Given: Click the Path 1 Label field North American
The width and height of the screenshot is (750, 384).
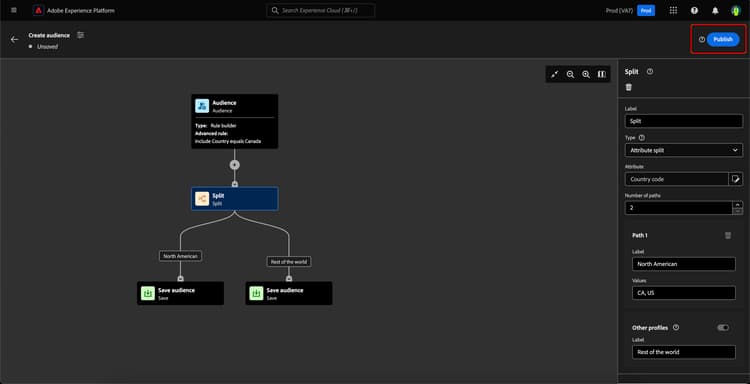Looking at the screenshot, I should [x=684, y=264].
